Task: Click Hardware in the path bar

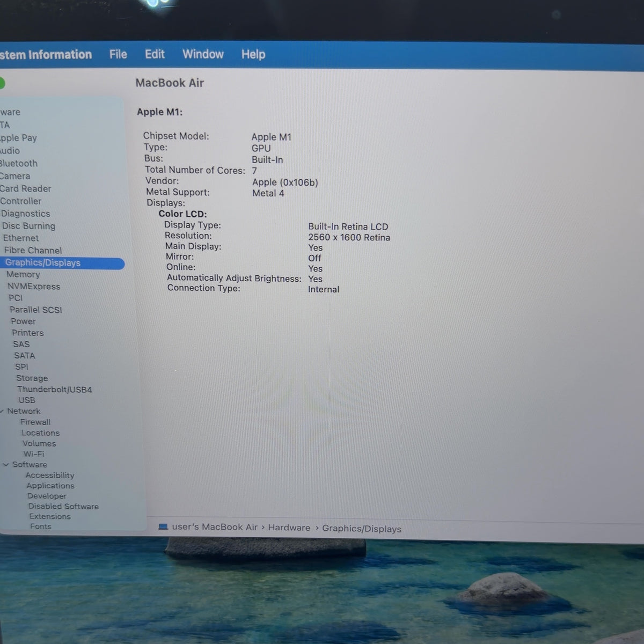Action: (x=289, y=528)
